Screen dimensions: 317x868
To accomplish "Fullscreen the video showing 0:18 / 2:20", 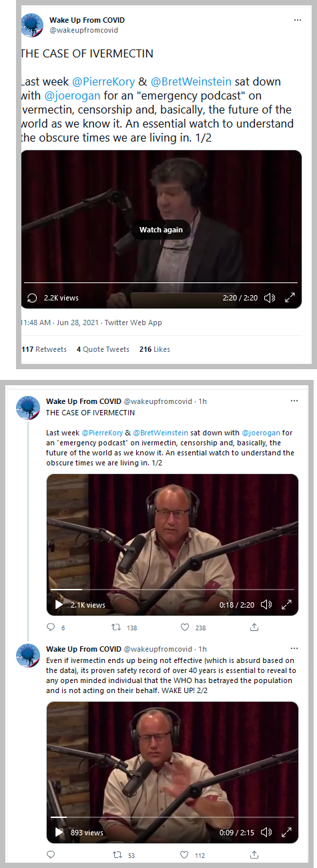I will (286, 604).
